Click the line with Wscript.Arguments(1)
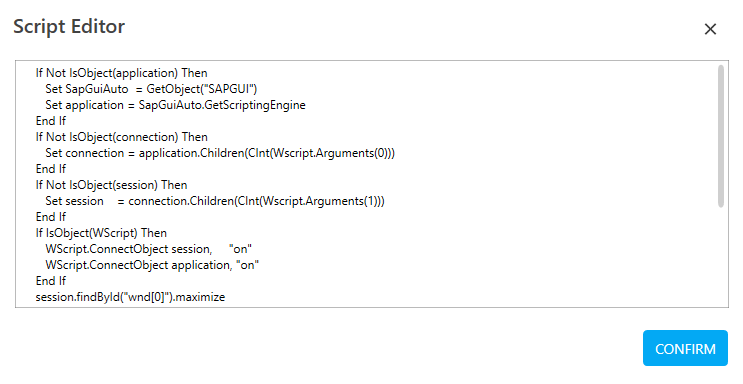The height and width of the screenshot is (384, 743). (x=215, y=201)
